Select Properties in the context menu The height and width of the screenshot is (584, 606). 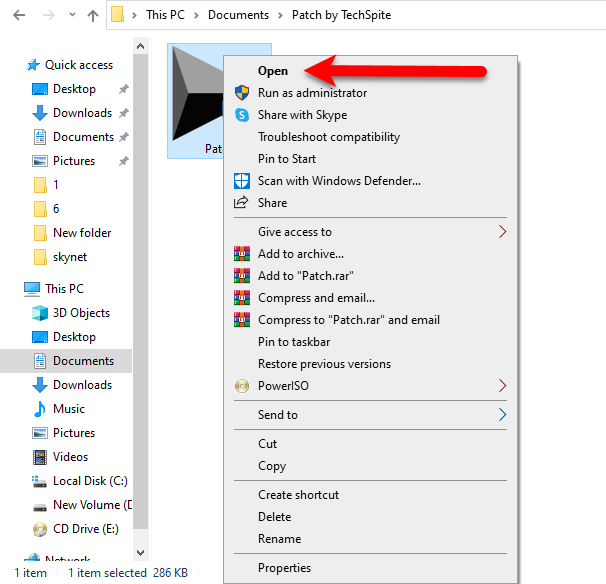point(284,568)
